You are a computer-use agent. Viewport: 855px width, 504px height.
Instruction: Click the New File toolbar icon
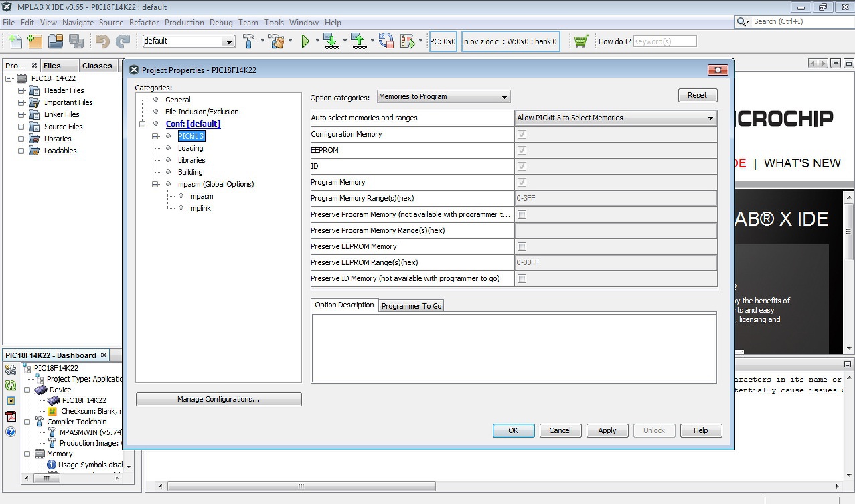point(15,41)
